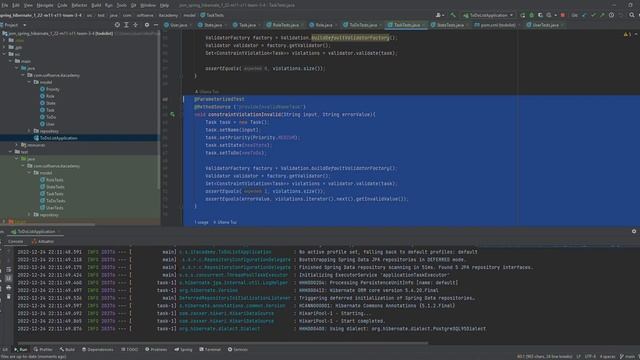The width and height of the screenshot is (640, 360).
Task: Open the Build menu
Action: pos(96,5)
